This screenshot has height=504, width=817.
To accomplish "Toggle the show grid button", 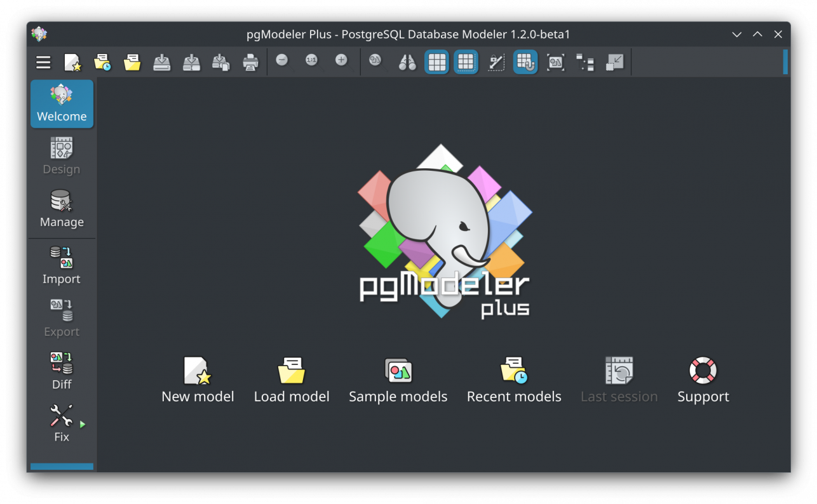I will [x=436, y=62].
